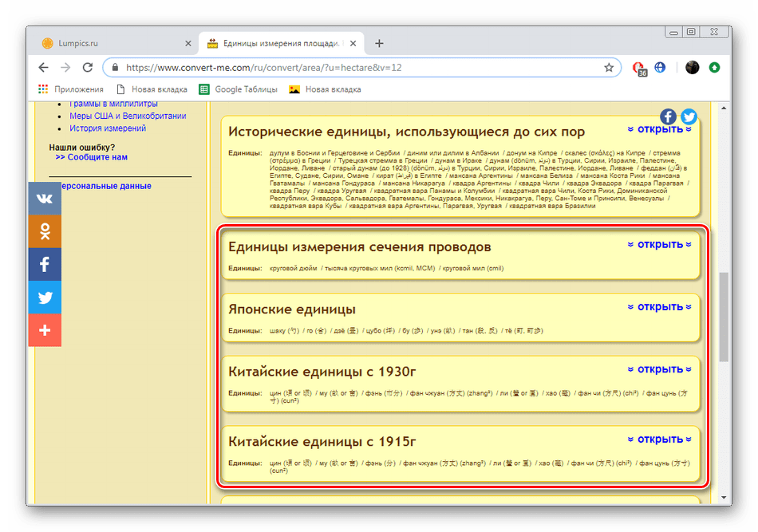The image size is (758, 532).
Task: Click the scrollbar down arrow
Action: (x=723, y=497)
